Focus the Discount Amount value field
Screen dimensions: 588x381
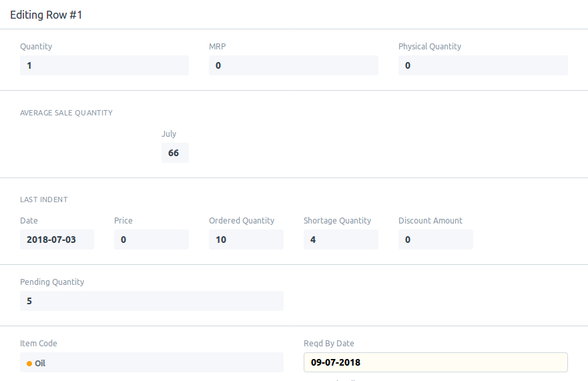pyautogui.click(x=435, y=240)
